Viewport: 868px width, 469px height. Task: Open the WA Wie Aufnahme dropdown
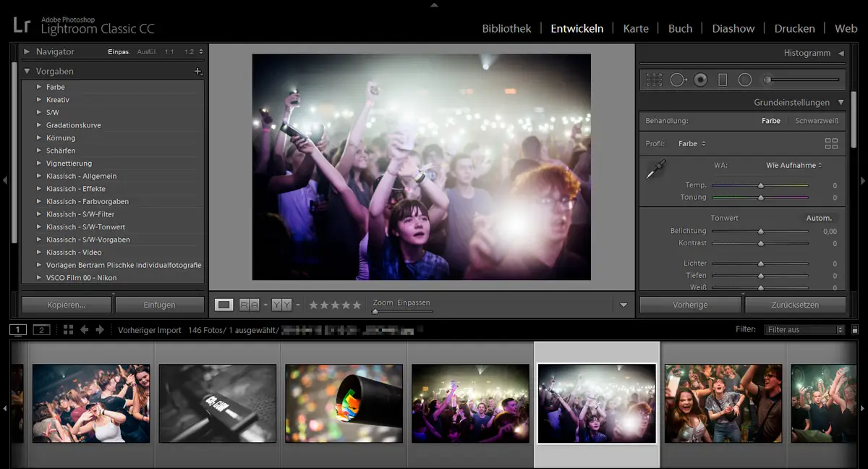pyautogui.click(x=794, y=165)
